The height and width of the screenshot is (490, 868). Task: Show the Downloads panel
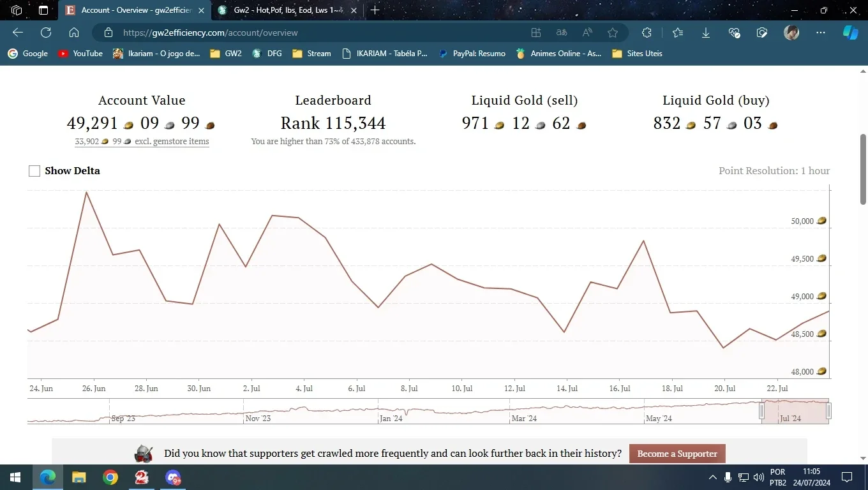pyautogui.click(x=706, y=33)
